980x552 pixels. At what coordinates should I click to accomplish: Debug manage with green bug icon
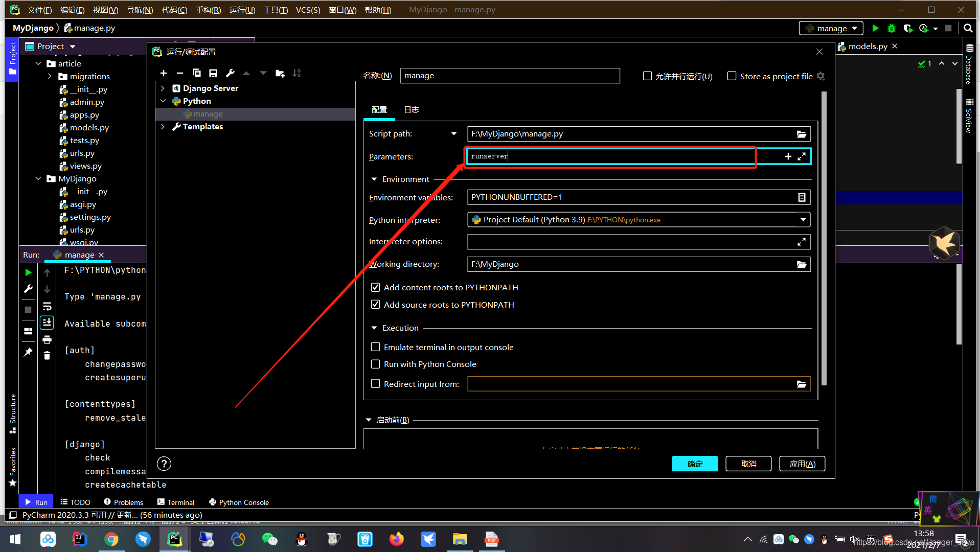click(x=892, y=28)
